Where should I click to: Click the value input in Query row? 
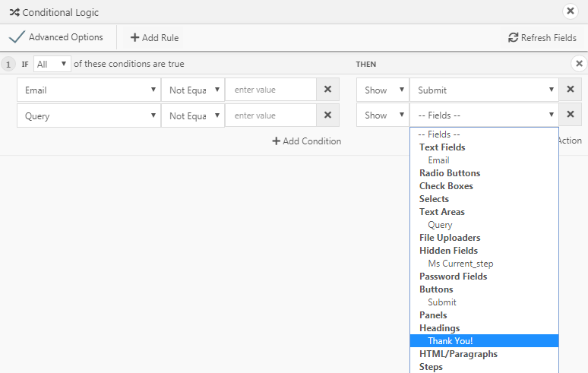point(270,115)
